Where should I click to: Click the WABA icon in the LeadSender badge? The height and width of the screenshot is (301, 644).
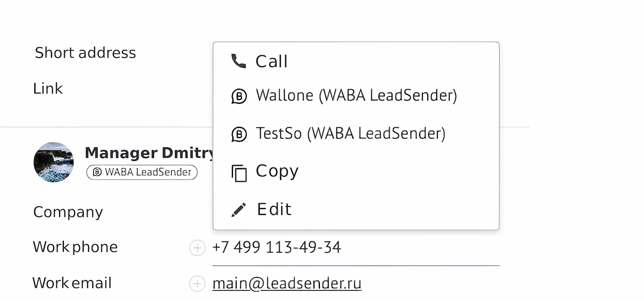pos(97,173)
